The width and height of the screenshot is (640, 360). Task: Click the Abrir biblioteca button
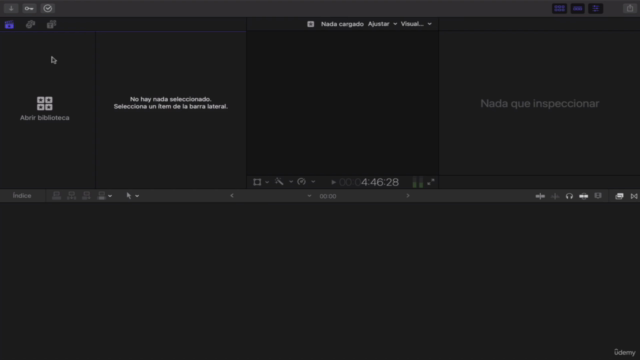tap(44, 109)
